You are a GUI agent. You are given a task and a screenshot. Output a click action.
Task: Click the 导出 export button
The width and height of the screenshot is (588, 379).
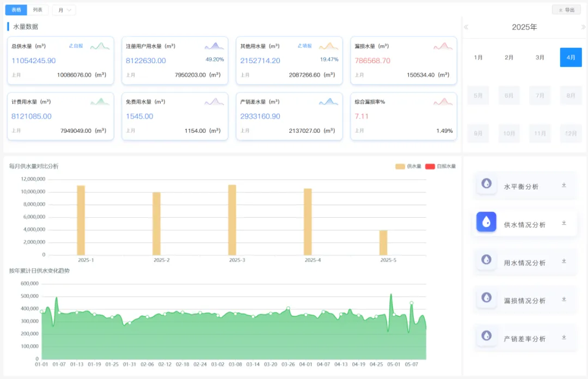pyautogui.click(x=566, y=10)
